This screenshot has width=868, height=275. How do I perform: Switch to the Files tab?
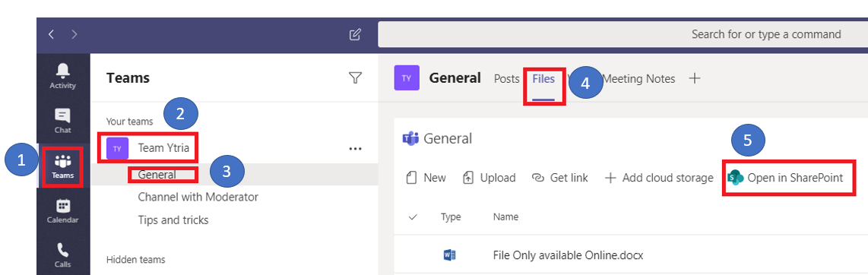click(543, 78)
